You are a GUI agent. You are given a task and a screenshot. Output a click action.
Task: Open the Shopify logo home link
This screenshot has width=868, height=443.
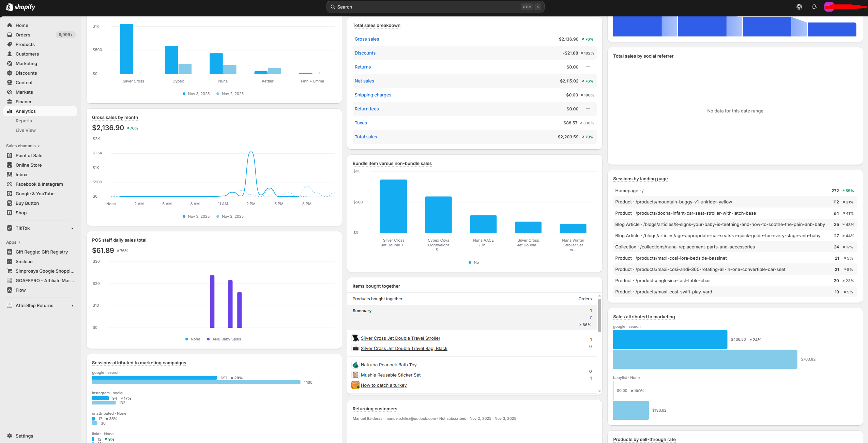pyautogui.click(x=21, y=7)
